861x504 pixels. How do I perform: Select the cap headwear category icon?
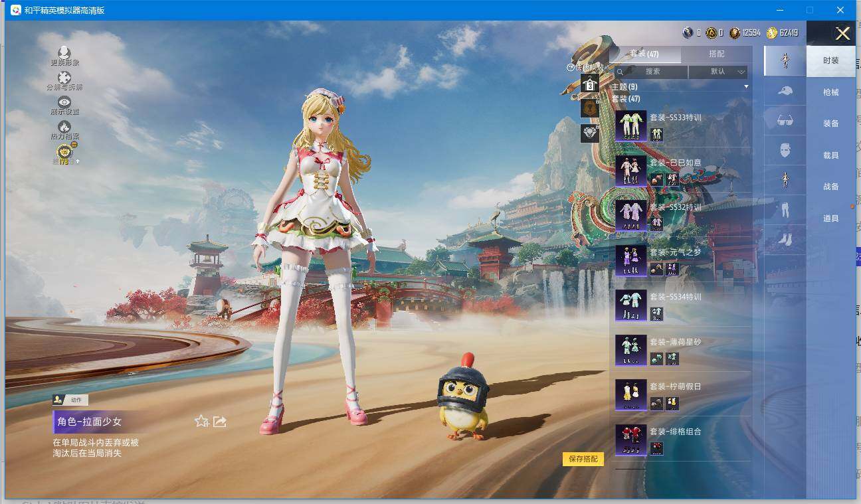tap(785, 91)
